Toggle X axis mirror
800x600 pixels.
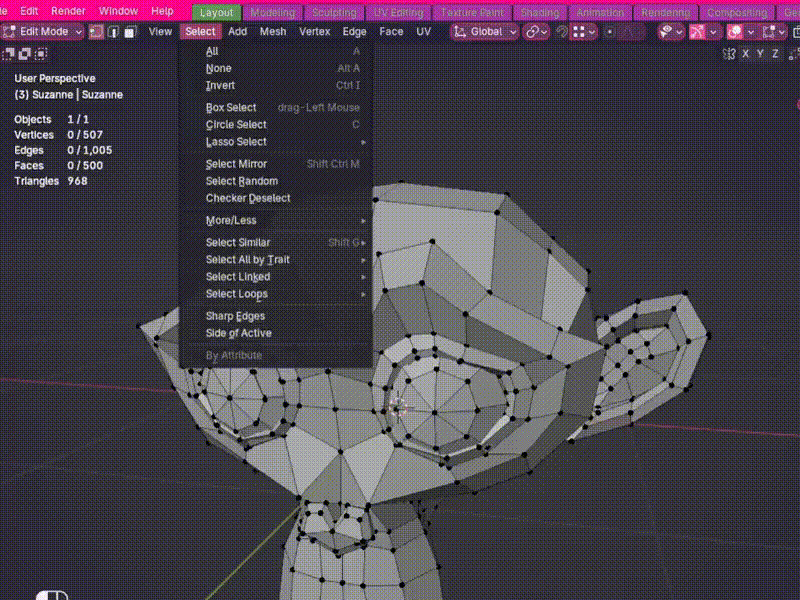coord(745,54)
